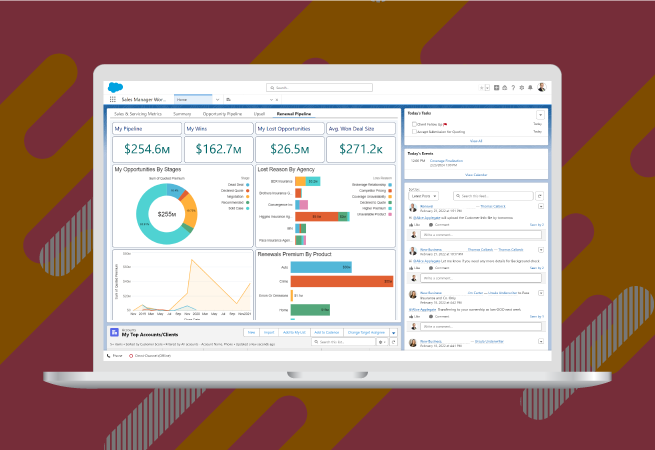Viewport: 655px width, 450px height.
Task: Expand the Today's Tasks dropdown arrow
Action: coord(541,114)
